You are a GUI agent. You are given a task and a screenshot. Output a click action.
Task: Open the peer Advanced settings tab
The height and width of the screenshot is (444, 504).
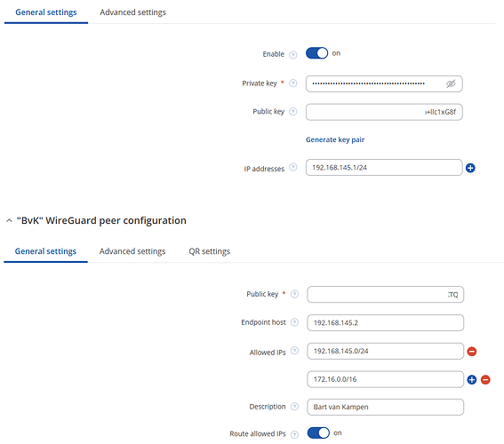click(132, 251)
